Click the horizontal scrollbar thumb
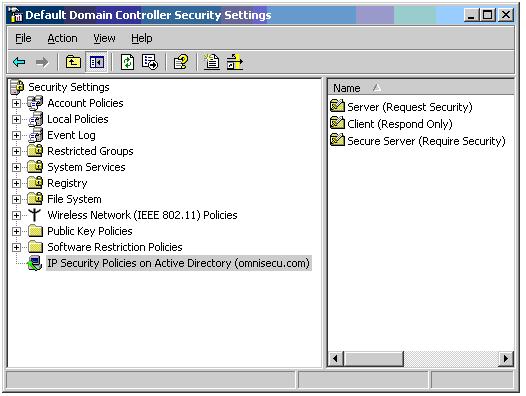Screen dimensions: 526x396 (374, 358)
